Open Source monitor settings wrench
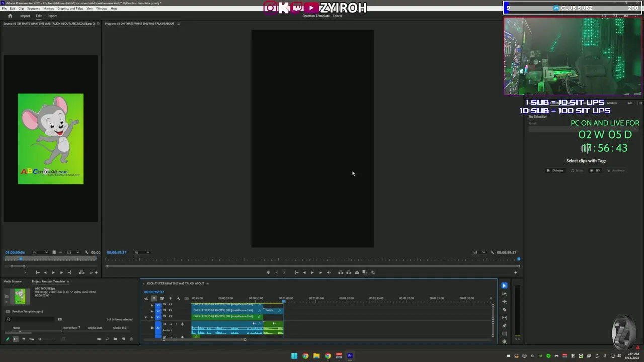The height and width of the screenshot is (362, 644). tap(87, 252)
